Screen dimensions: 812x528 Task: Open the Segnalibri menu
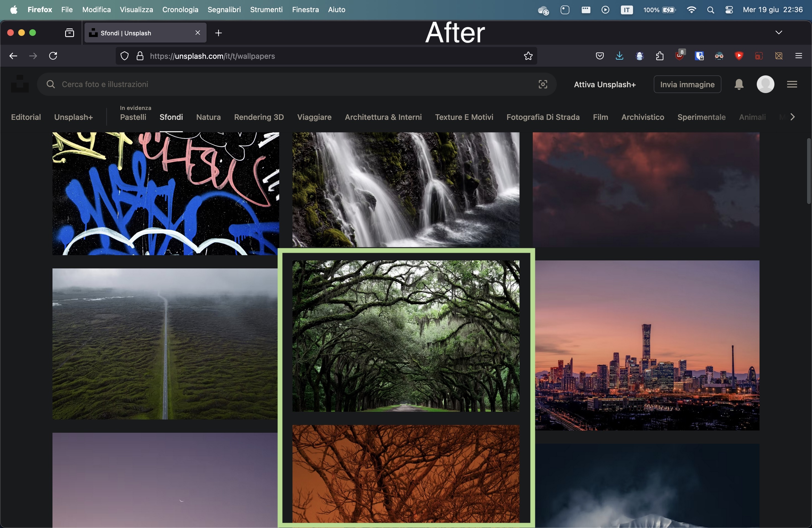[x=224, y=10]
